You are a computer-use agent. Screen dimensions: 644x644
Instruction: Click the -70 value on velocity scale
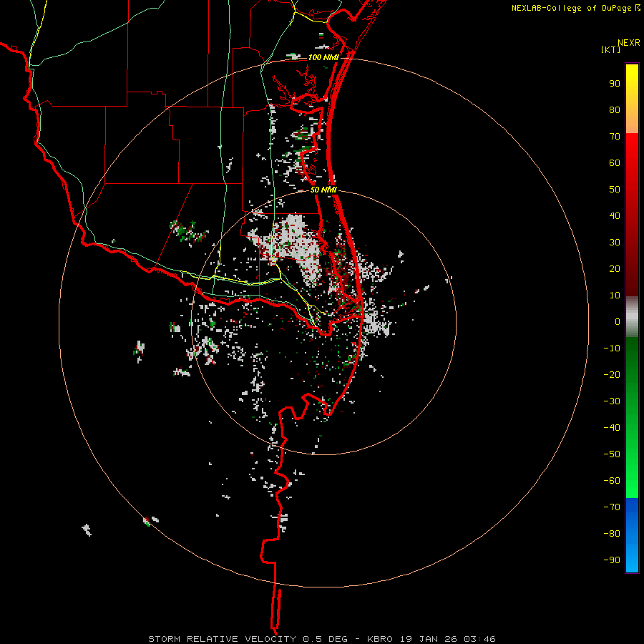[612, 507]
